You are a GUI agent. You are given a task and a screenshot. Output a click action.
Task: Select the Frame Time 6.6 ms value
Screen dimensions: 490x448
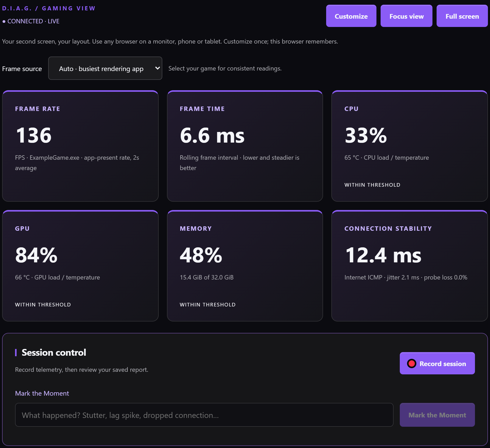coord(212,135)
